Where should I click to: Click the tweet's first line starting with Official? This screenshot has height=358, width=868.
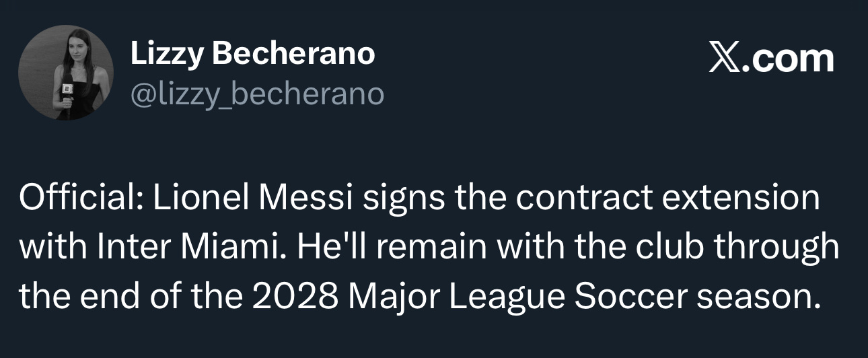(x=420, y=199)
